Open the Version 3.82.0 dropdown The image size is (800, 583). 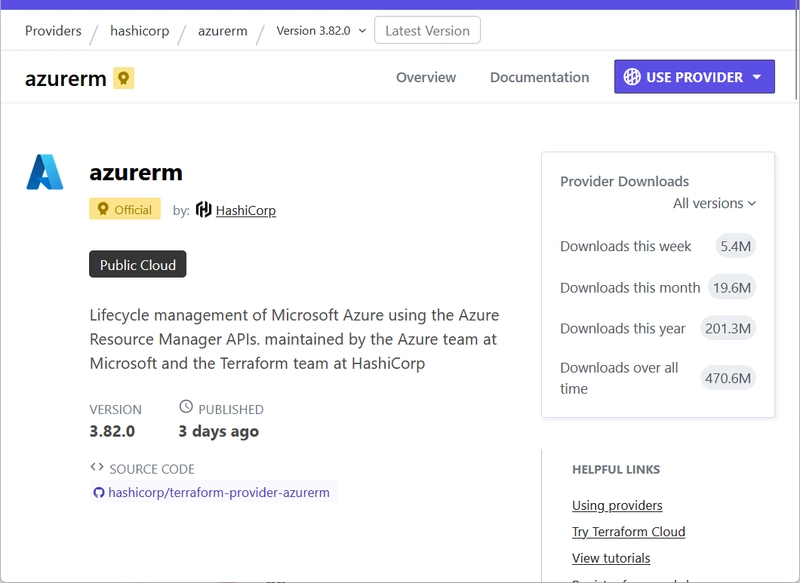point(321,31)
